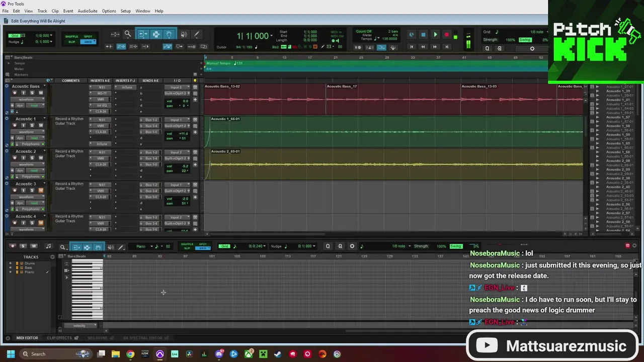
Task: Open the grid value dropdown in main toolbar
Action: tap(51, 36)
